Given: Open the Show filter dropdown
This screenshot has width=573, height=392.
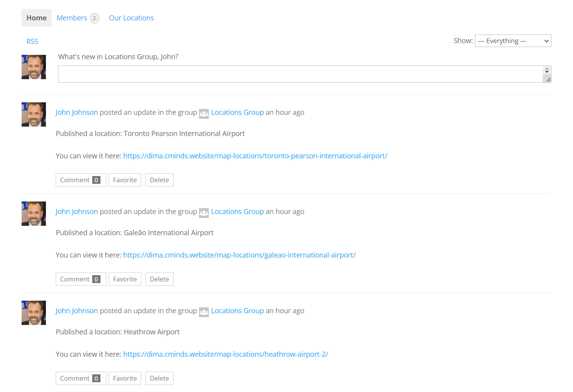Looking at the screenshot, I should coord(513,41).
